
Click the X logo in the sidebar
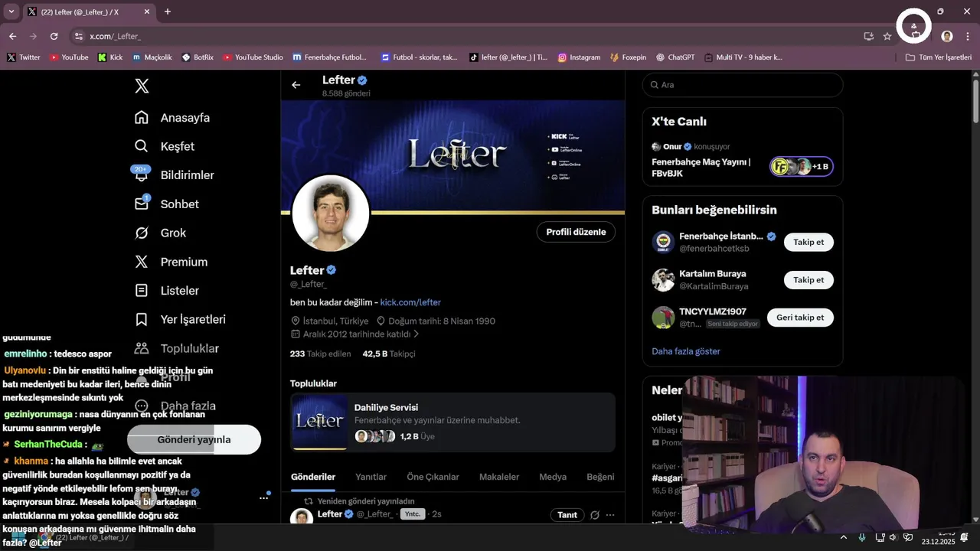142,86
